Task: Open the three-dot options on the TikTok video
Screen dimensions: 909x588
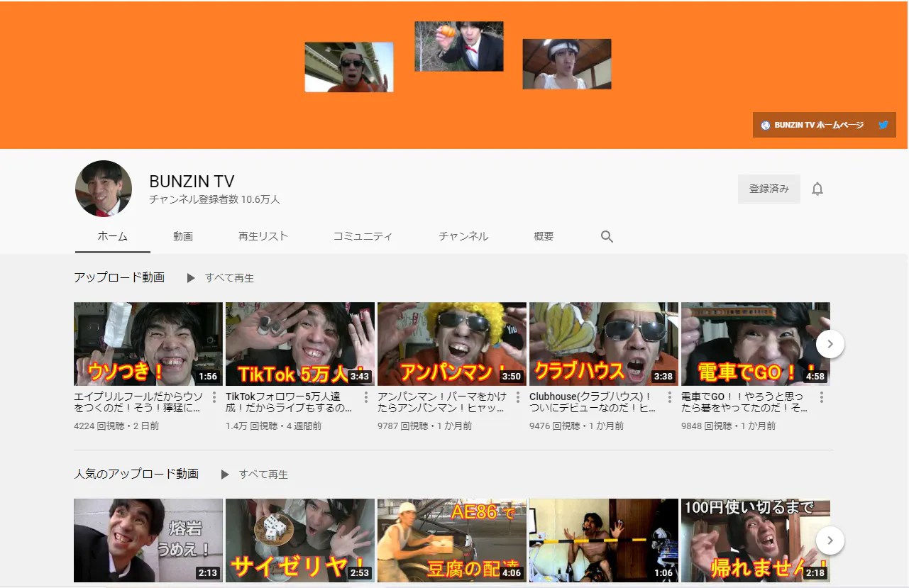Action: click(366, 398)
